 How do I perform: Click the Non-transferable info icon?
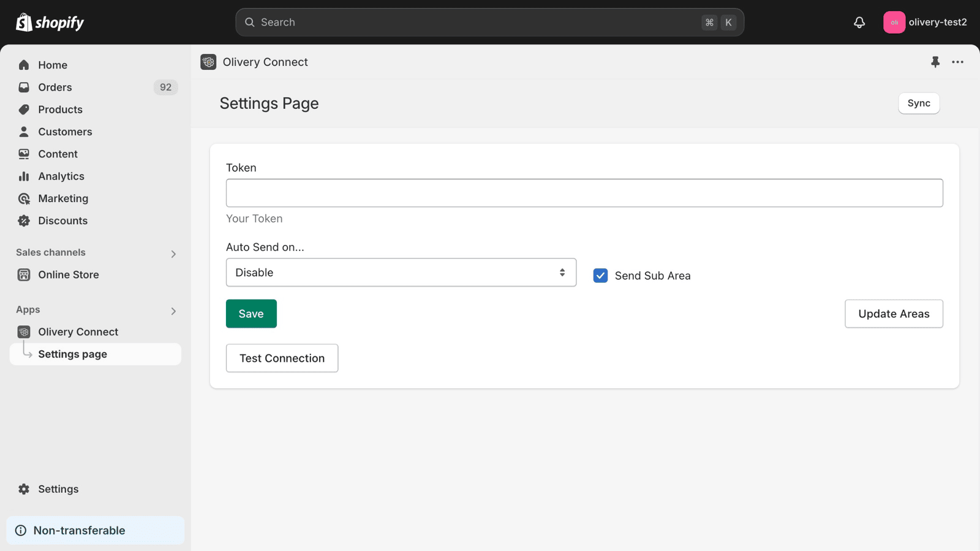pos(21,531)
